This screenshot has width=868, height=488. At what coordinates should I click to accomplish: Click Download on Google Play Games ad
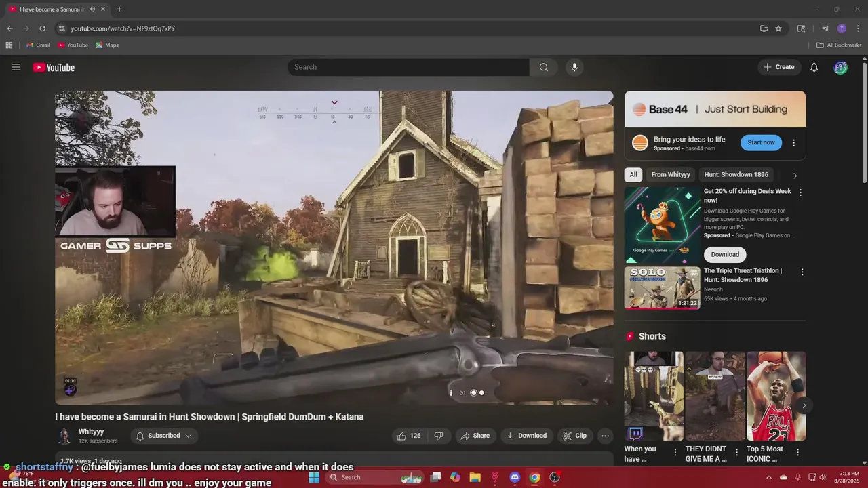click(x=725, y=254)
